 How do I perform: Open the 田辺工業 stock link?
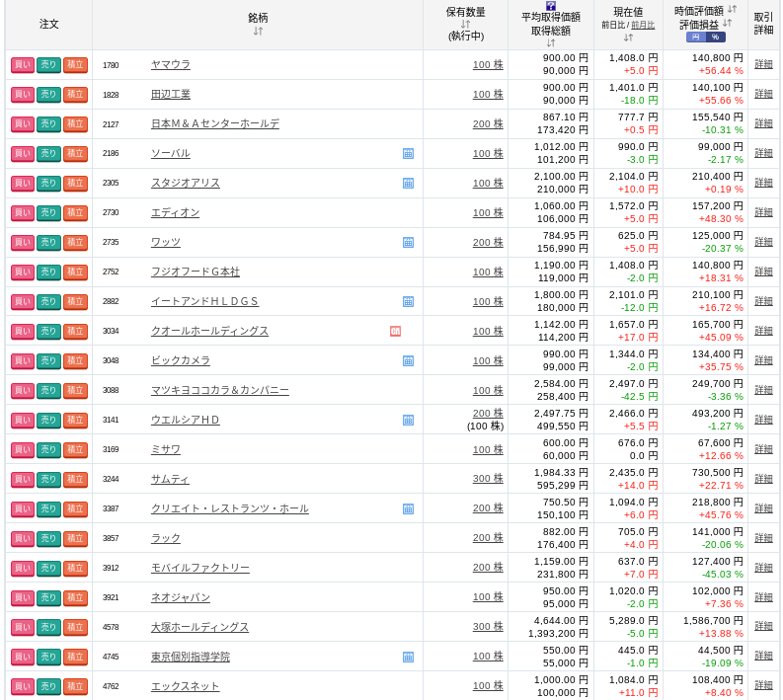pos(171,94)
